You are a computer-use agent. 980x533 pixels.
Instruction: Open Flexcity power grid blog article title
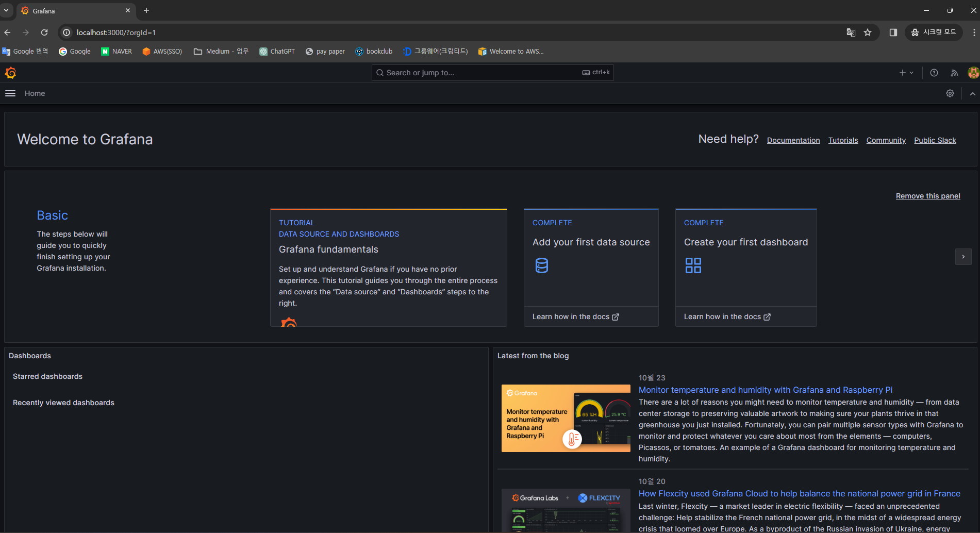tap(799, 494)
